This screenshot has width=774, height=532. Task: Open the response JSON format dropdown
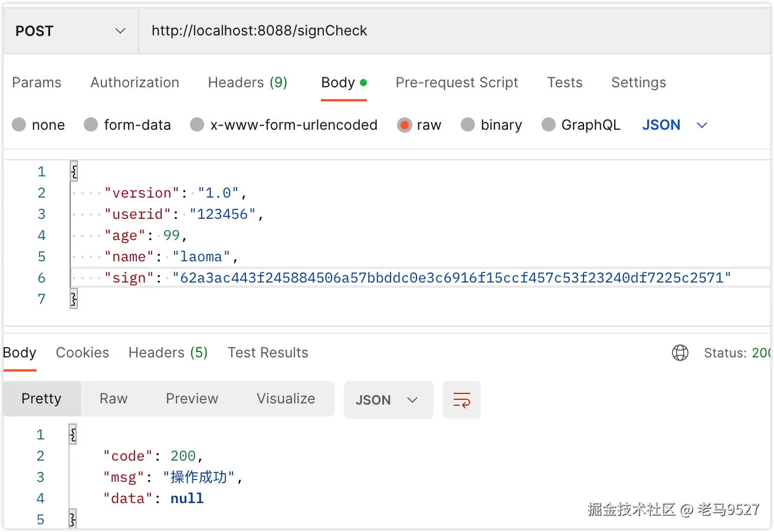pyautogui.click(x=388, y=400)
